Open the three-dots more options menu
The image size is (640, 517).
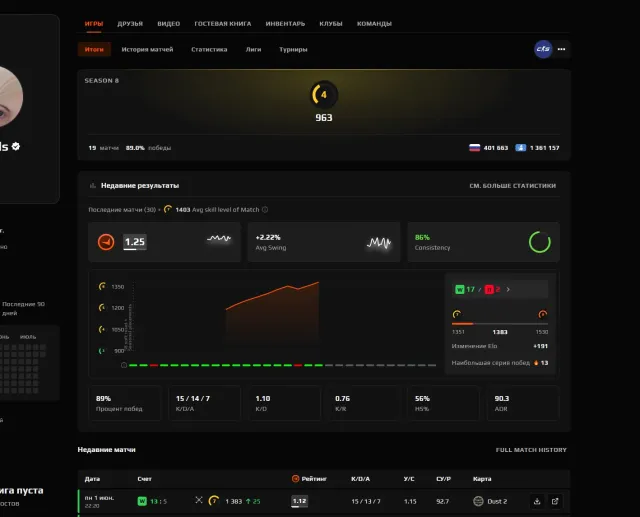(x=562, y=49)
